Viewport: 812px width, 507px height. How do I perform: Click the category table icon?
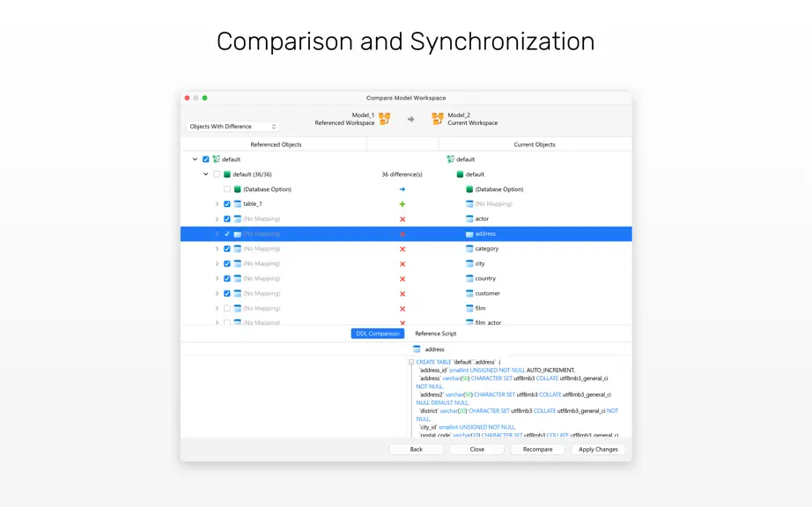(469, 249)
